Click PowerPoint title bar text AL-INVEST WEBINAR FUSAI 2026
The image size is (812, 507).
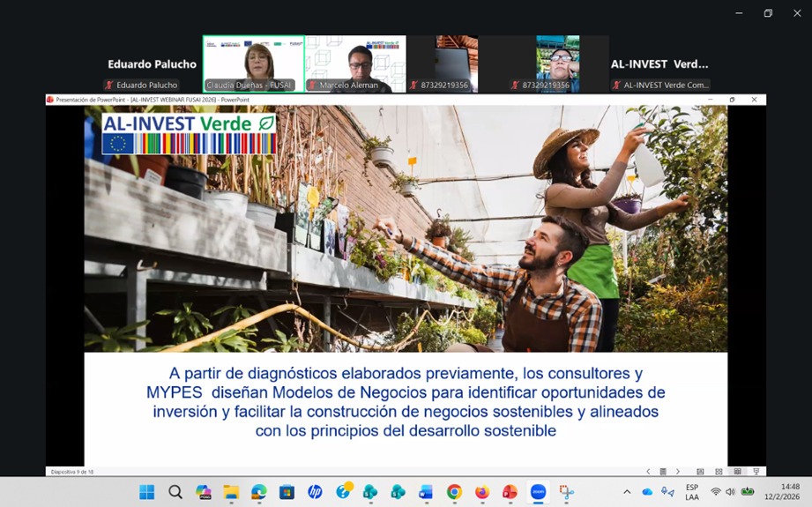[173, 100]
